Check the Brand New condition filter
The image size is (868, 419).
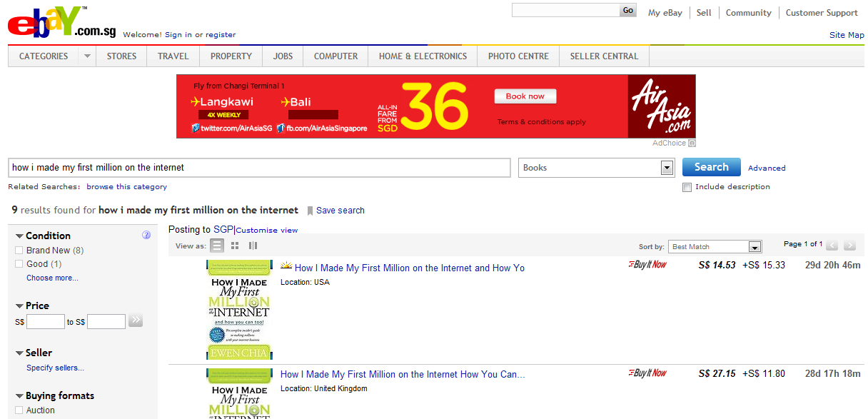(x=19, y=251)
